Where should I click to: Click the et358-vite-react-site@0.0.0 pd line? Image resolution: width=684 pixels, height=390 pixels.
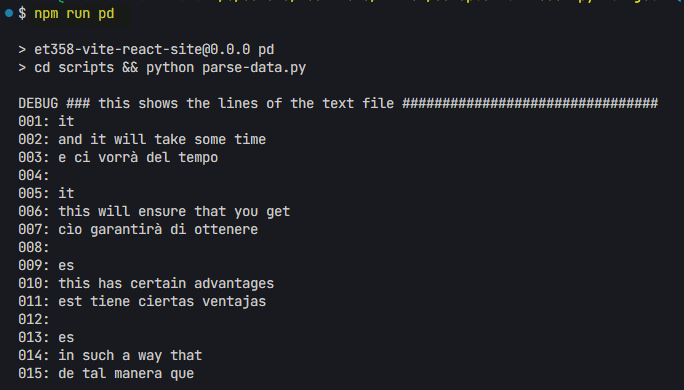click(146, 49)
